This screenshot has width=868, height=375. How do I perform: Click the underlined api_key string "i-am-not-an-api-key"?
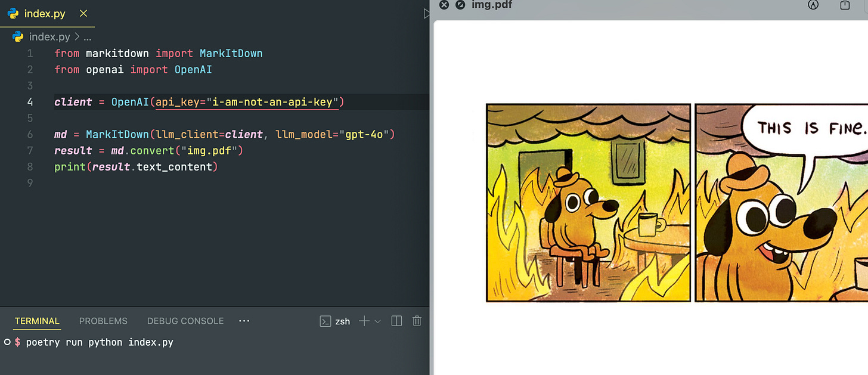coord(272,102)
